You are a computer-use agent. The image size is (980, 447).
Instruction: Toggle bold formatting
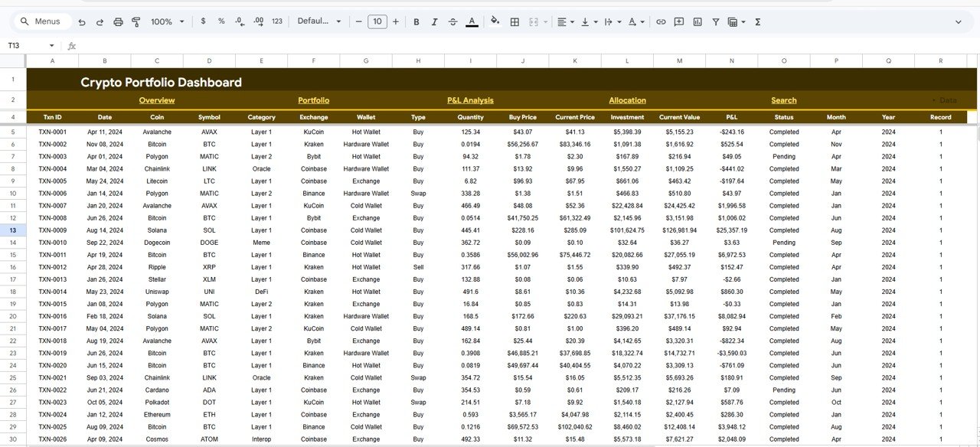click(416, 21)
